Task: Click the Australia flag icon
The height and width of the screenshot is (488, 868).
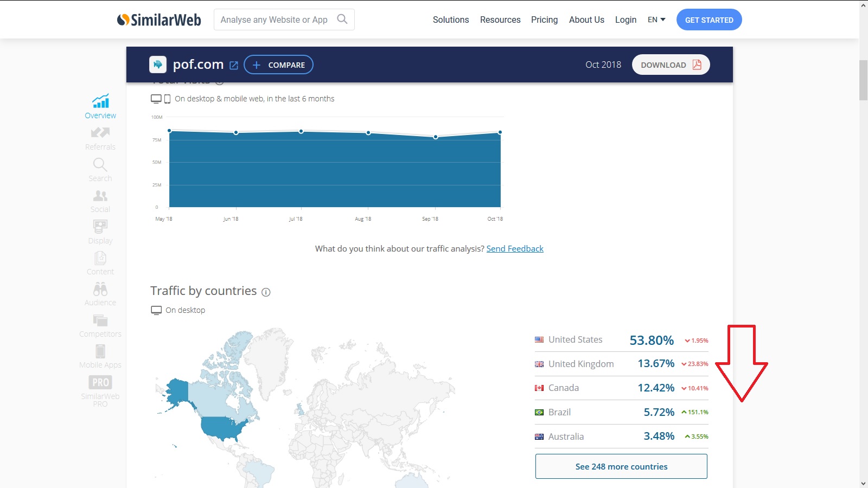Action: click(539, 436)
